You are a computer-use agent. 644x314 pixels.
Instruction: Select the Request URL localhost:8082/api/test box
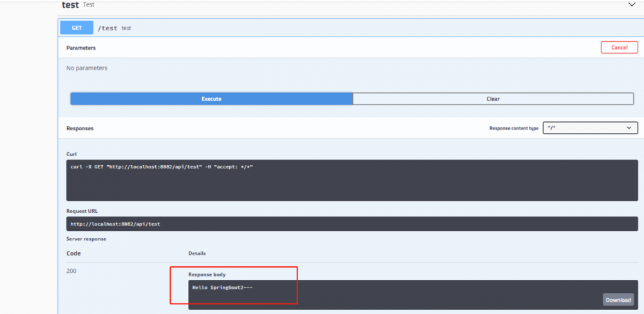[352, 224]
